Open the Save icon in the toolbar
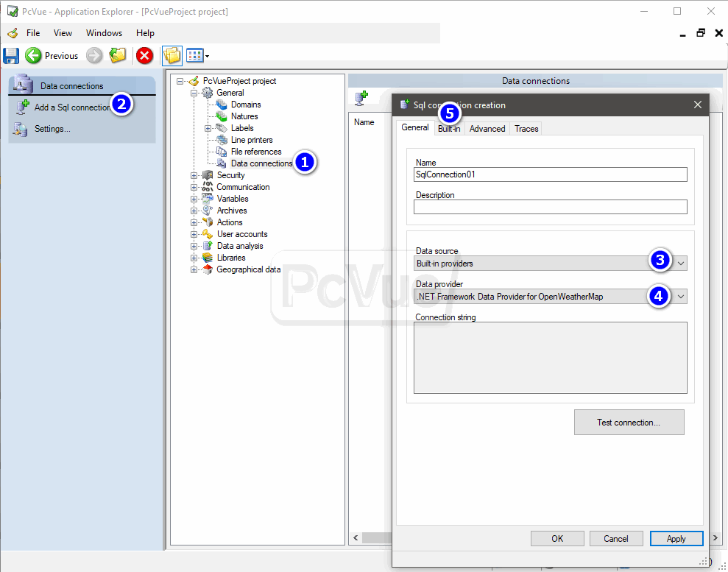 click(10, 55)
